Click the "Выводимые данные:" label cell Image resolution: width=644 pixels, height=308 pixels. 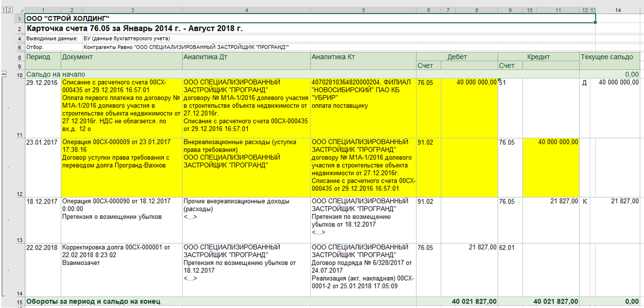[53, 38]
